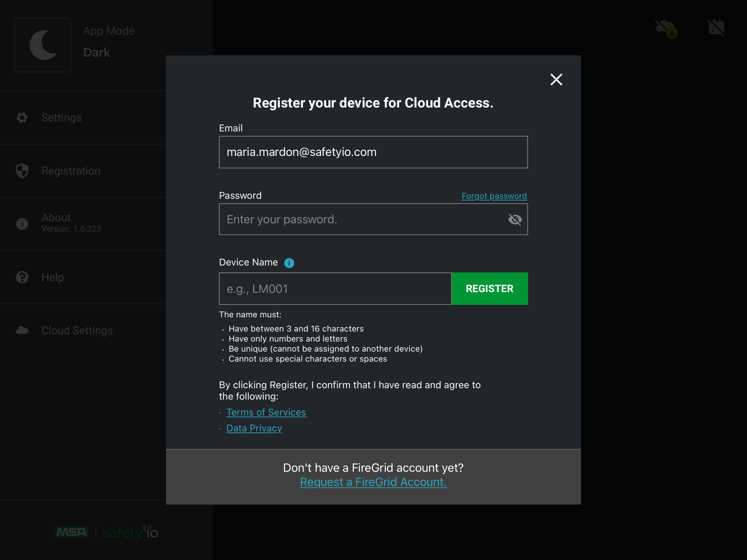747x560 pixels.
Task: Open the About menu item
Action: coord(83,224)
